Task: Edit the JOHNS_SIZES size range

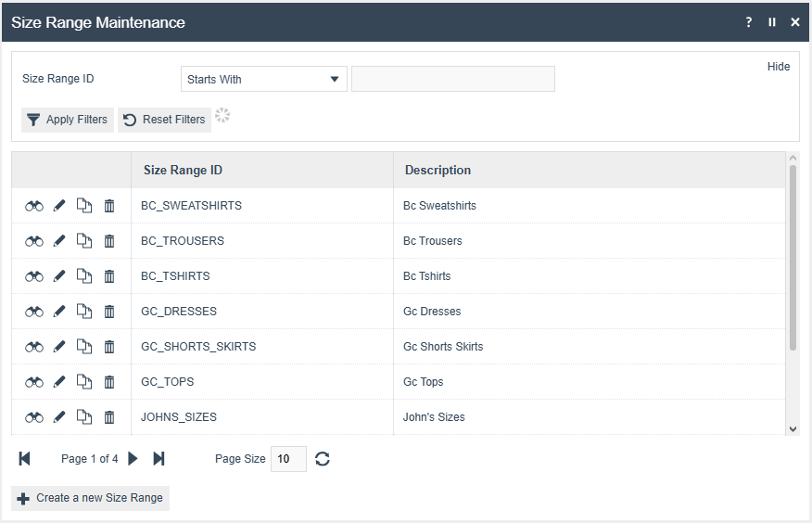Action: click(59, 417)
